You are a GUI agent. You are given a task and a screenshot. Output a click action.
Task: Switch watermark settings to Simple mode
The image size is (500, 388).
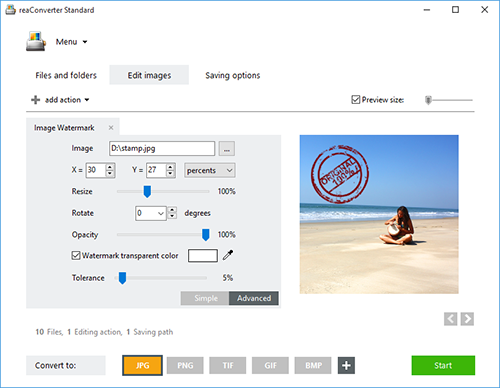coord(205,298)
